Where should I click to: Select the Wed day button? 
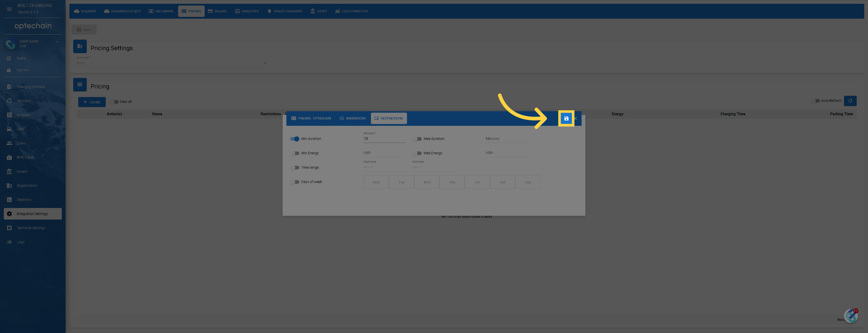coord(427,182)
